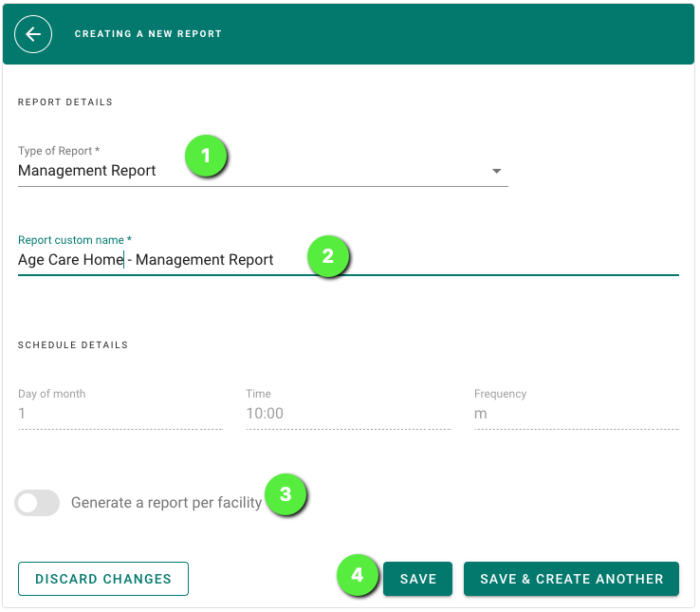Click the Schedule Details heading
The height and width of the screenshot is (612, 700).
click(x=73, y=344)
